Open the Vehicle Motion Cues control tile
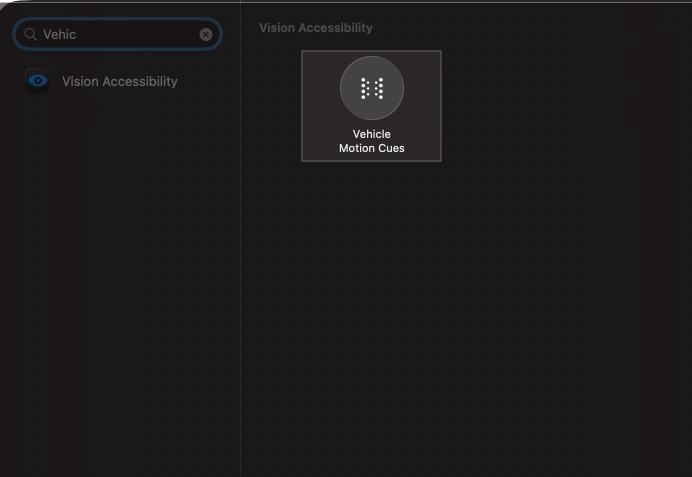This screenshot has height=477, width=692. coord(371,105)
